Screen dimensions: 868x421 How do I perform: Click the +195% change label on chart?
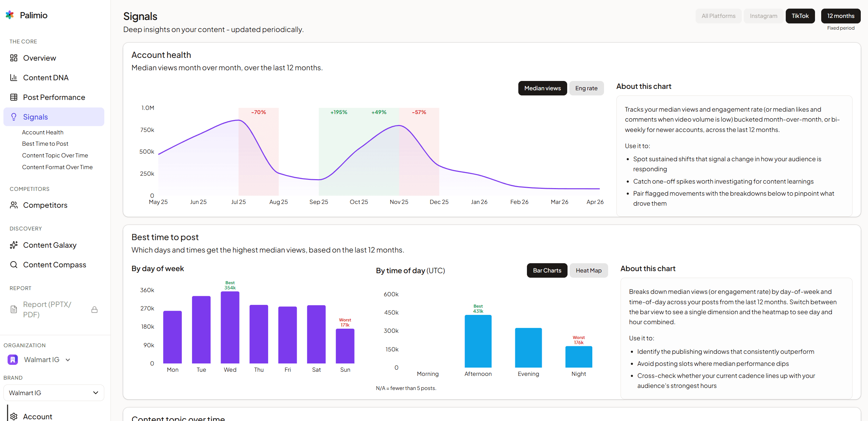coord(339,112)
